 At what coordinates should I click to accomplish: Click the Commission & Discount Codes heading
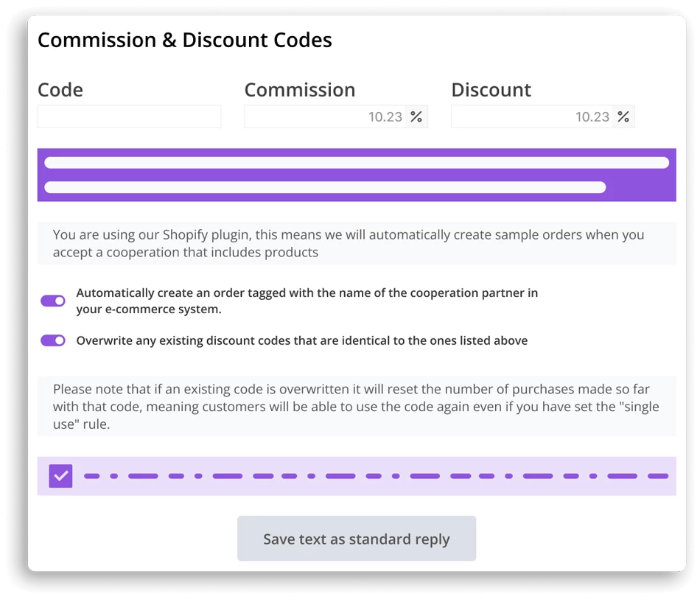(185, 40)
